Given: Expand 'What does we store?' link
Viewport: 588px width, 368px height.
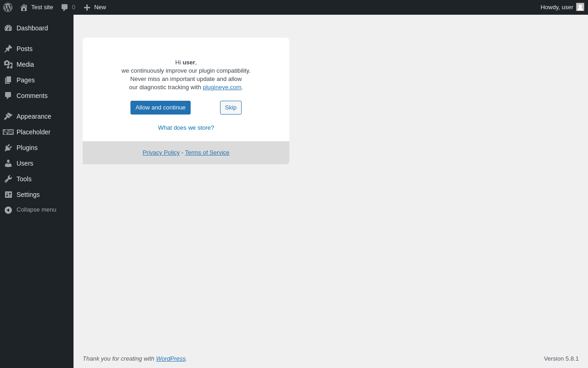Looking at the screenshot, I should pyautogui.click(x=186, y=128).
